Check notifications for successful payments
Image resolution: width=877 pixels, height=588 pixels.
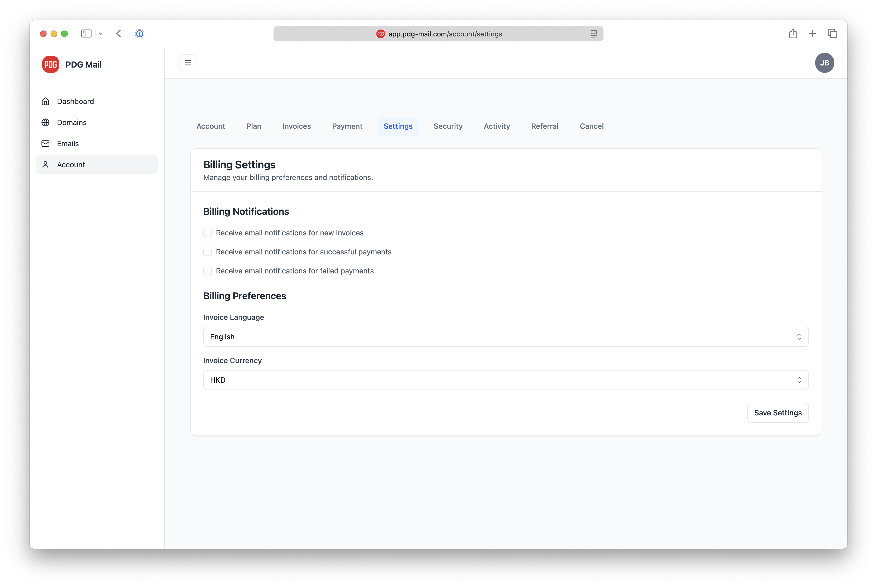point(208,252)
